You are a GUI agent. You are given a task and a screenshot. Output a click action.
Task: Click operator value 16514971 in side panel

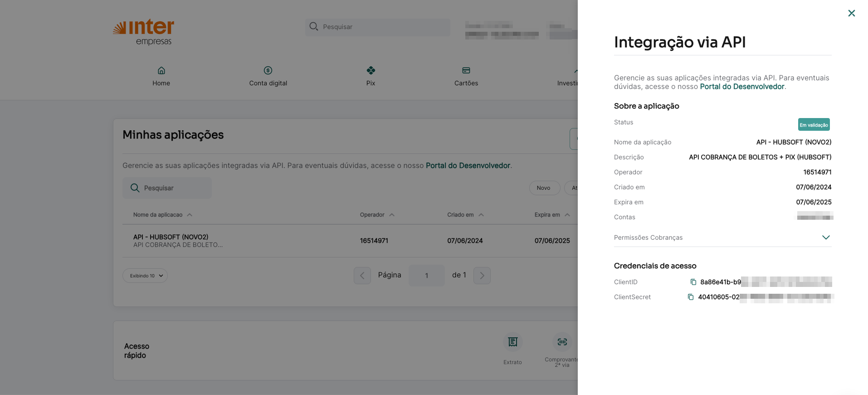click(817, 173)
